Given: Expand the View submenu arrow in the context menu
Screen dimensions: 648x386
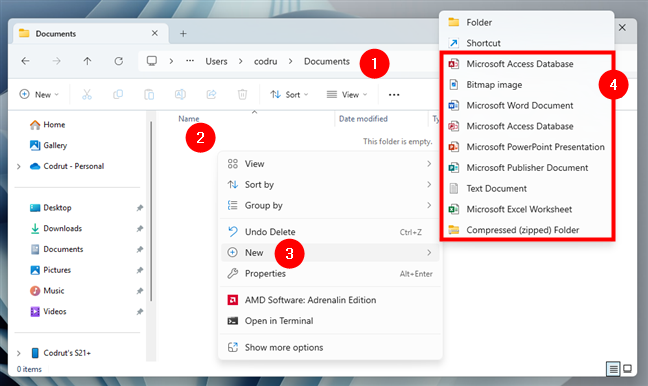Looking at the screenshot, I should (429, 164).
